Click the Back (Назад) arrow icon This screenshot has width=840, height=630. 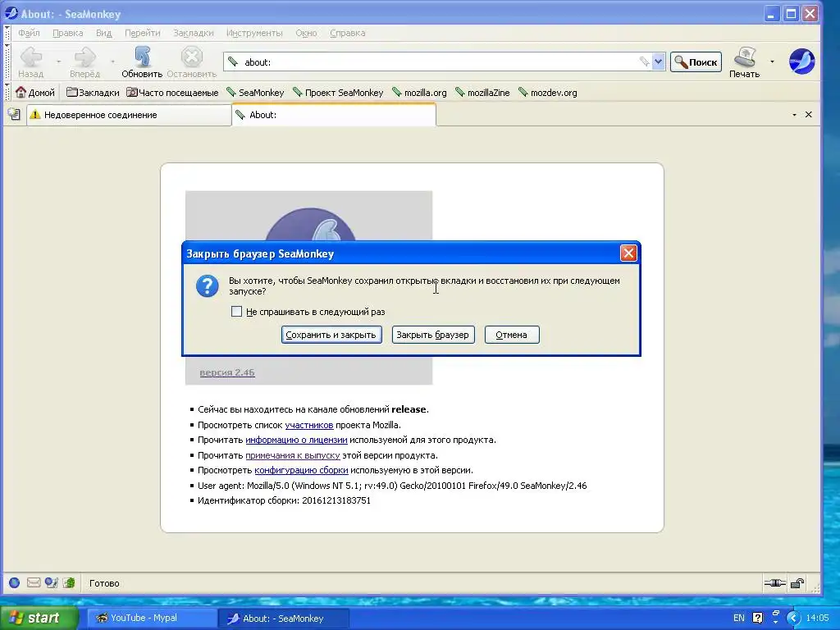[x=31, y=57]
